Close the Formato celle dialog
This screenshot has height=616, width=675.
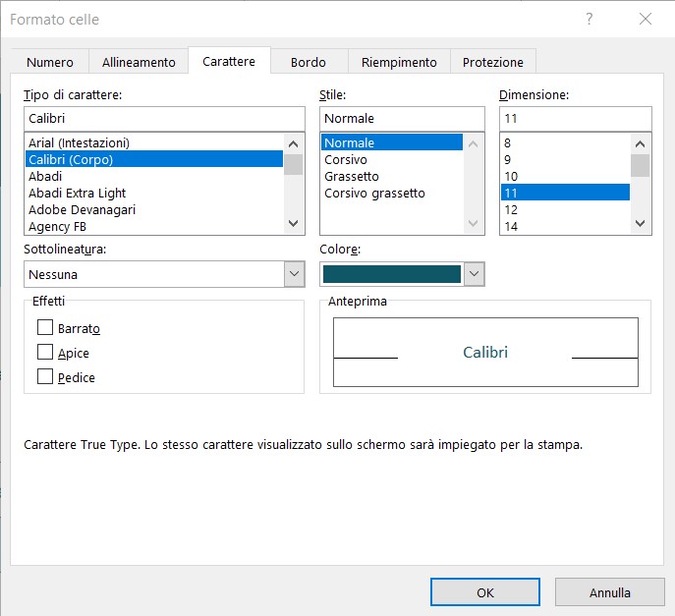[646, 20]
